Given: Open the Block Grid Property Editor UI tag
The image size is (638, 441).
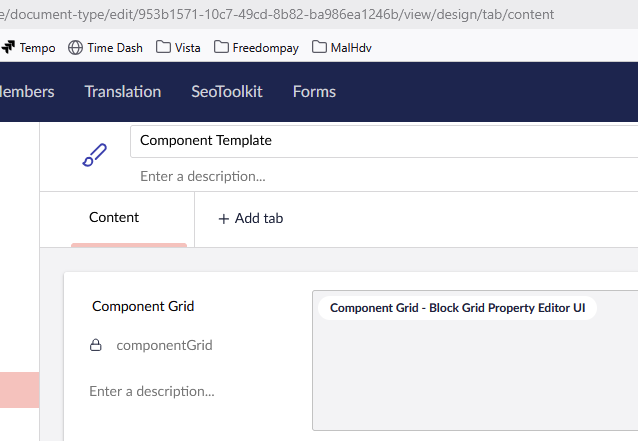Looking at the screenshot, I should point(457,308).
